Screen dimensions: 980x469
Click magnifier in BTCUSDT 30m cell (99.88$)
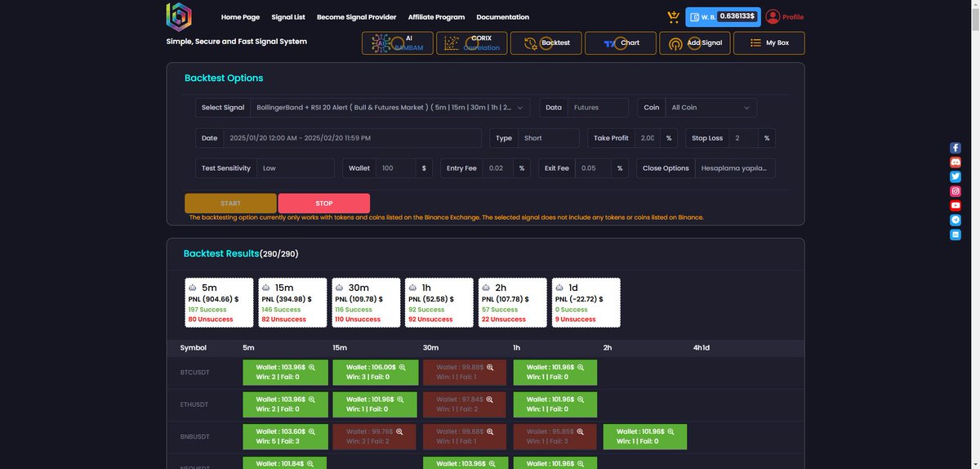pos(490,368)
